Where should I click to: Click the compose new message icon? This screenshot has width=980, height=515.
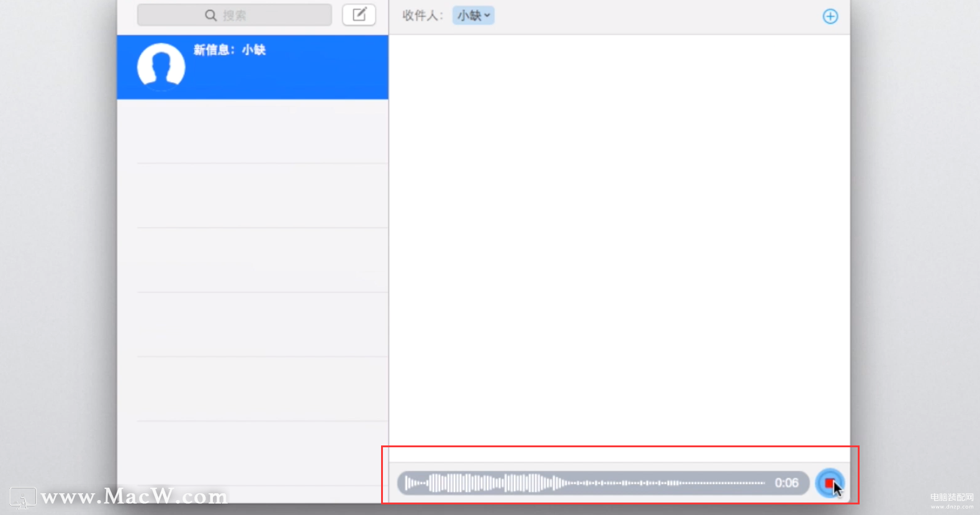(x=359, y=15)
